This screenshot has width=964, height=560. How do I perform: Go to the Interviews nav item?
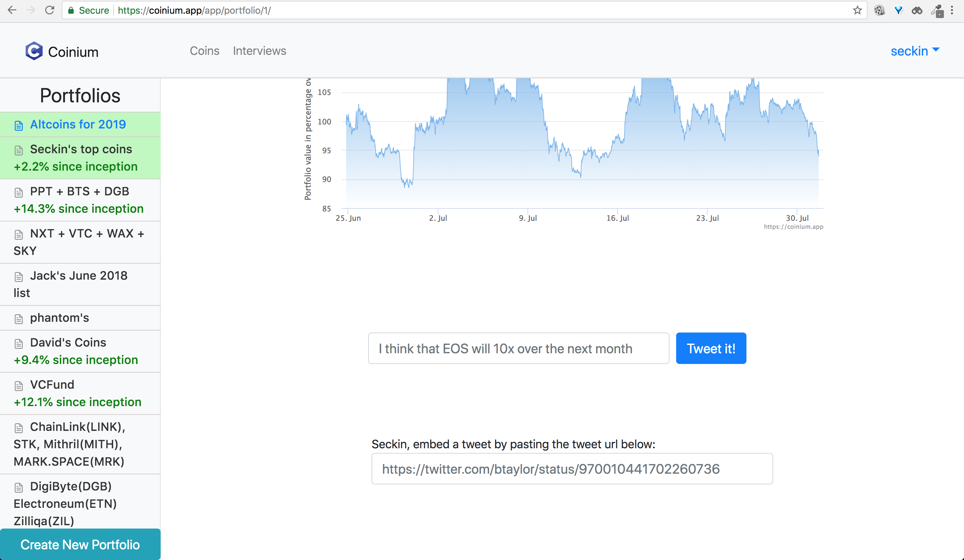click(x=259, y=51)
